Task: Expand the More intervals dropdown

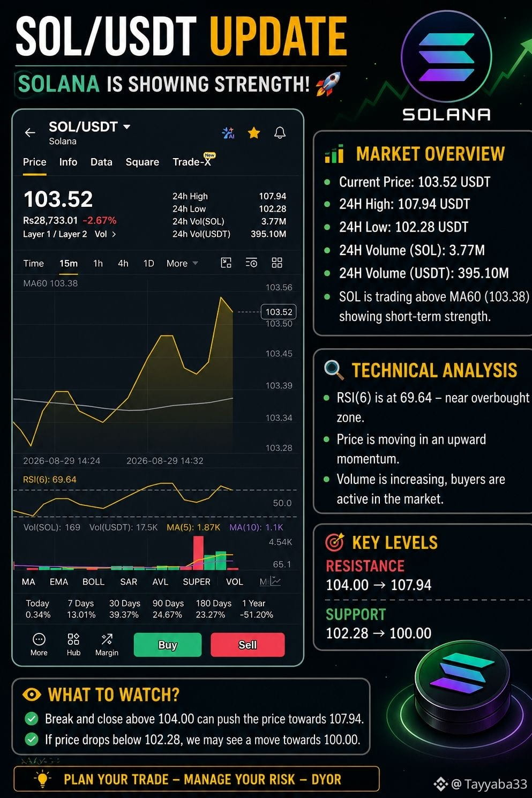Action: [x=182, y=263]
